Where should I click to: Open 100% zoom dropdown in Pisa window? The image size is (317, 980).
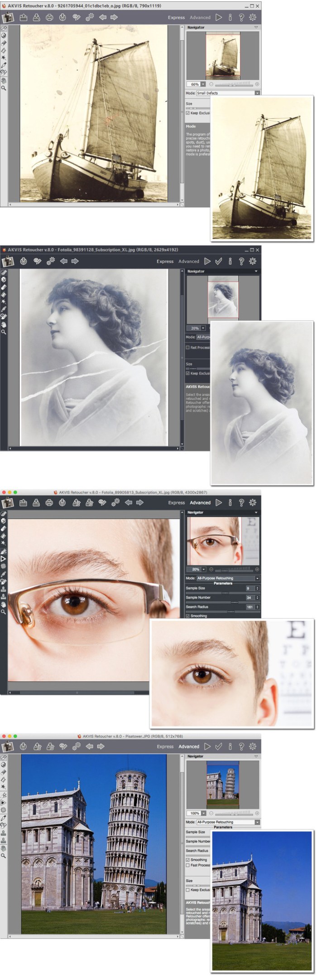tap(203, 813)
